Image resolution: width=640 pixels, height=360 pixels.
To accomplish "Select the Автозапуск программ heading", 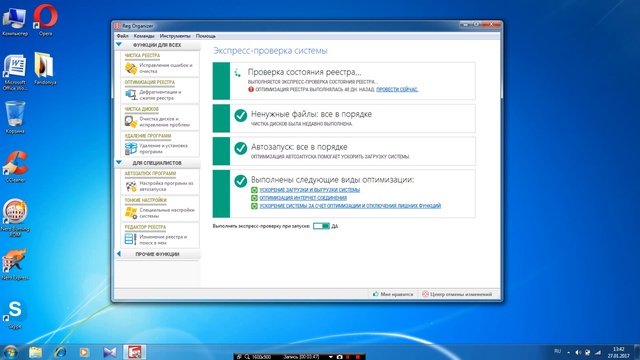I will tap(150, 173).
